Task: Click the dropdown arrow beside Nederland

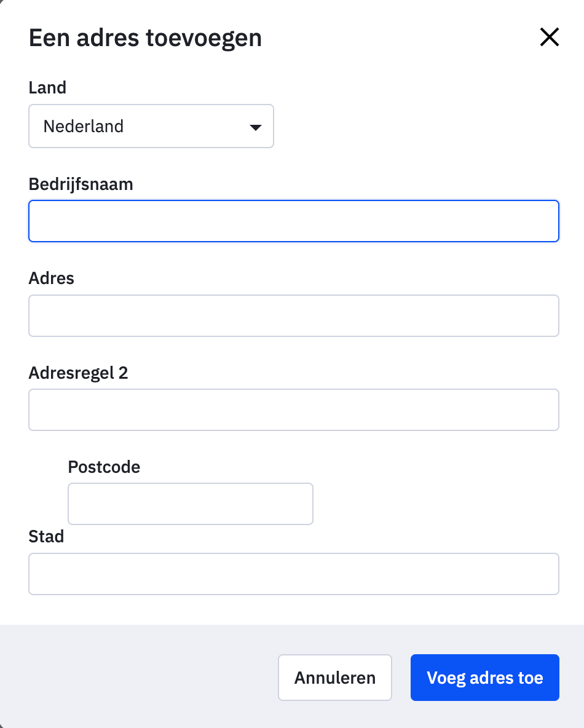Action: coord(255,127)
